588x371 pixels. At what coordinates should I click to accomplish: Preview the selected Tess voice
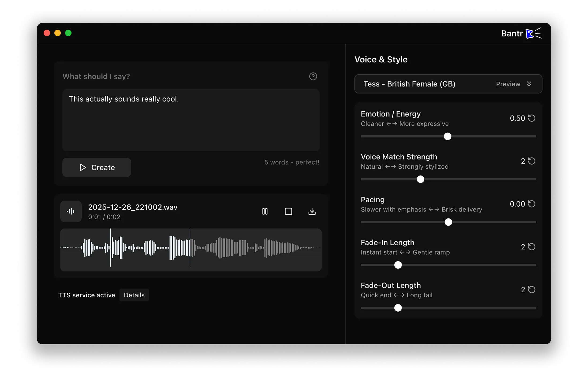click(508, 84)
